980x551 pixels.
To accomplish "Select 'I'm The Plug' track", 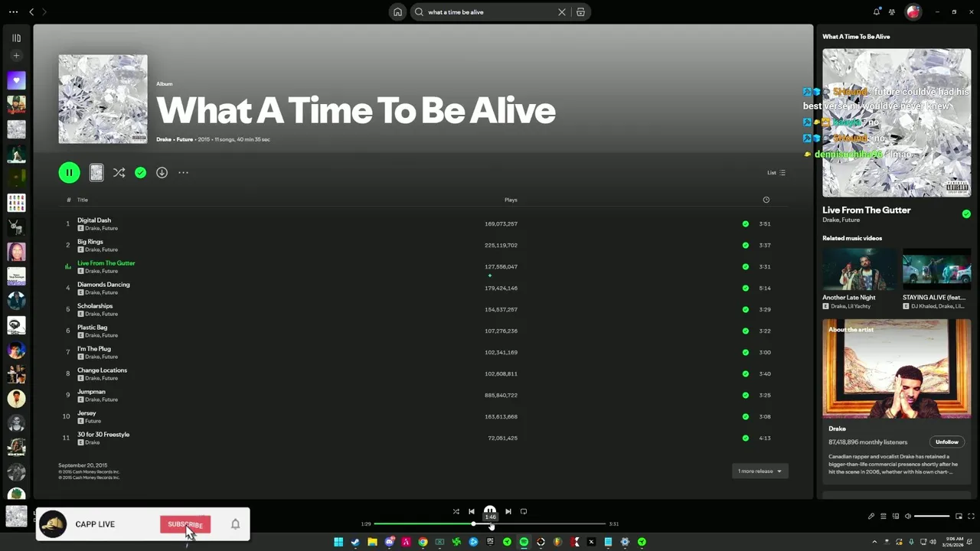I will point(423,352).
